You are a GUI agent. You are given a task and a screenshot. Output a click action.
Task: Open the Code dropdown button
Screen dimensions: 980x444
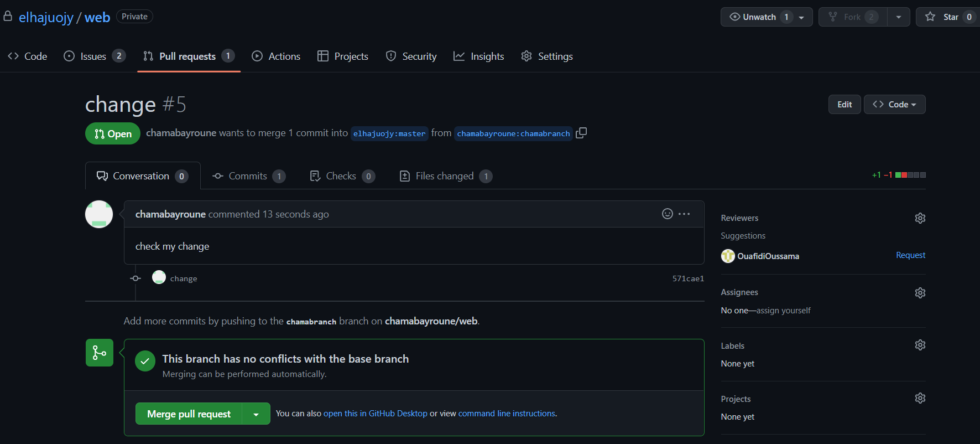(x=894, y=104)
